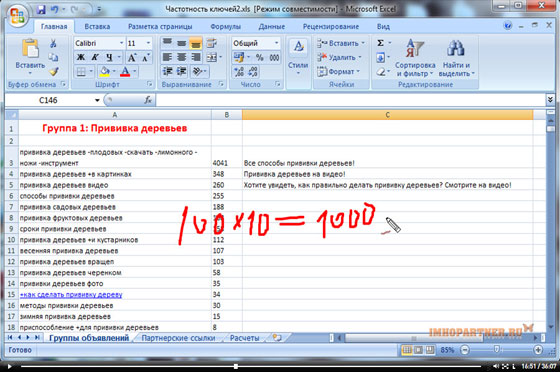Open the Расчеты sheet tab
Screen dimensions: 560x372
click(244, 338)
